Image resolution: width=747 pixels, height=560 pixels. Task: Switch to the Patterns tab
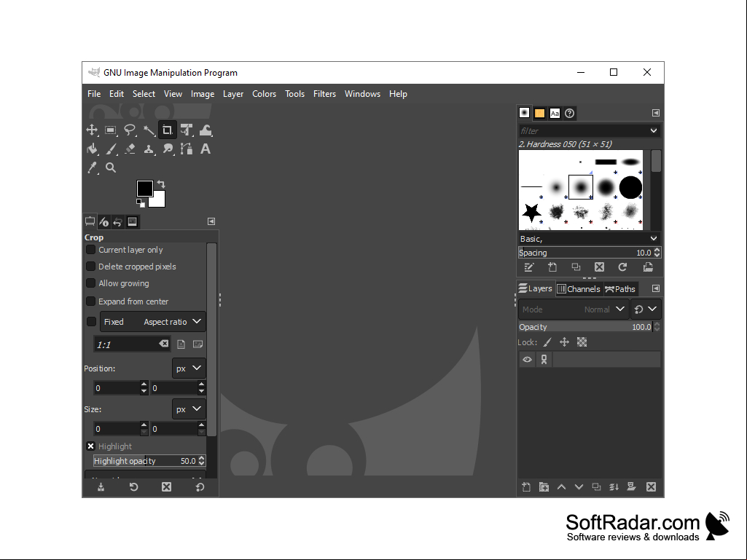pos(539,113)
